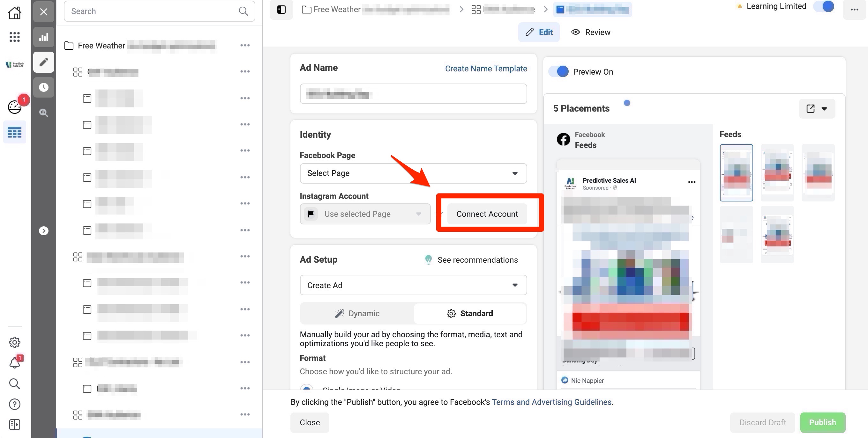The width and height of the screenshot is (868, 438).
Task: Open the preview share options dropdown arrow
Action: [824, 109]
